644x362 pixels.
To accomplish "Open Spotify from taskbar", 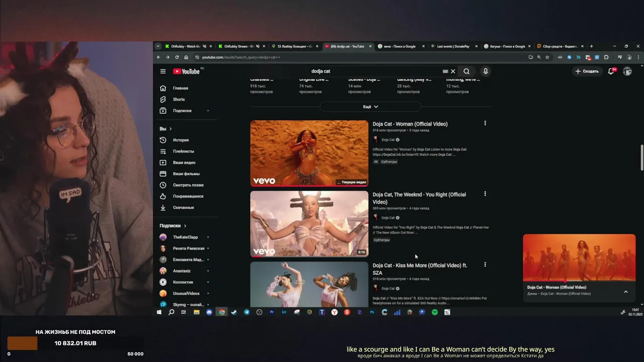I will click(x=435, y=312).
